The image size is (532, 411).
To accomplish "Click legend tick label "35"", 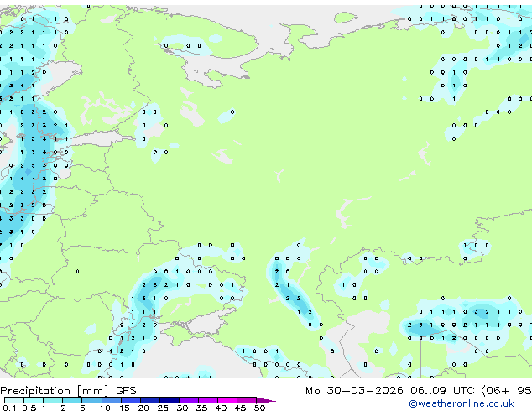I will tap(201, 408).
